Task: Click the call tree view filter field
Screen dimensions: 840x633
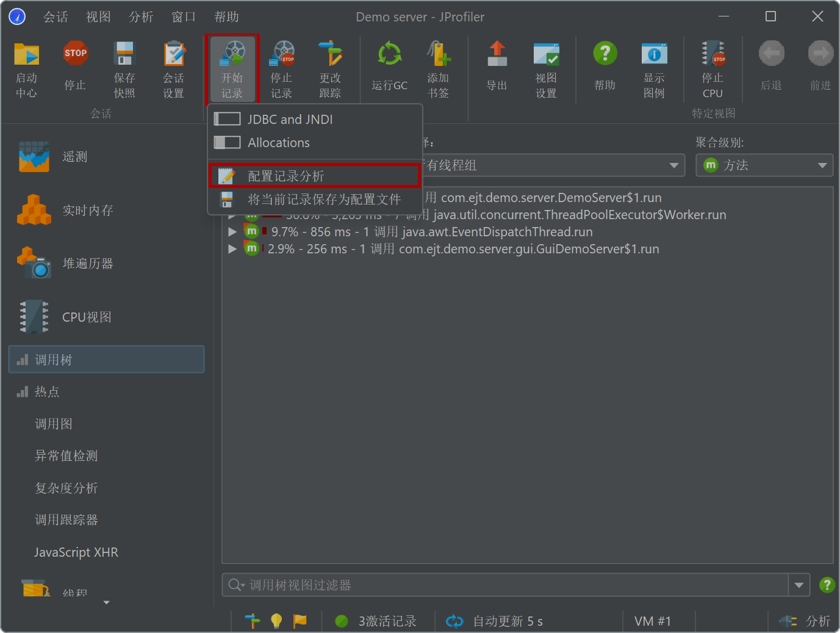Action: tap(505, 585)
